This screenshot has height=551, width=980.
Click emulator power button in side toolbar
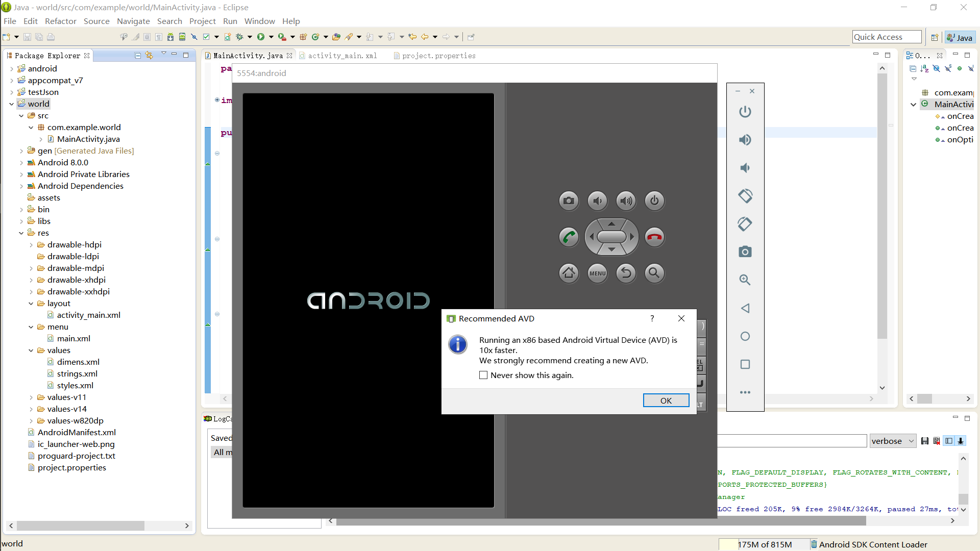[x=745, y=112]
